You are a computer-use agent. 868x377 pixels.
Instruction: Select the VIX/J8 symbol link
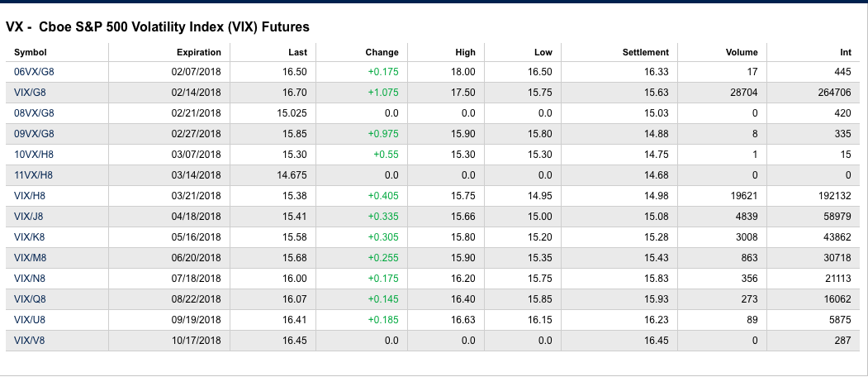[x=29, y=217]
